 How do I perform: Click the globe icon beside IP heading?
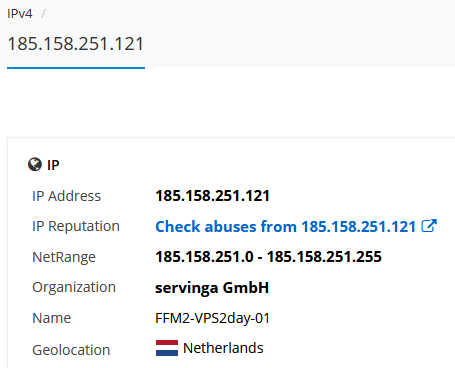pyautogui.click(x=35, y=164)
